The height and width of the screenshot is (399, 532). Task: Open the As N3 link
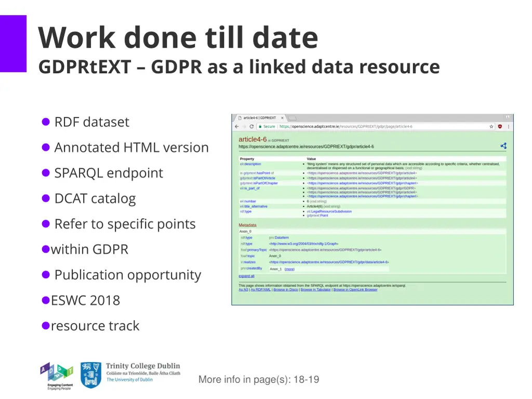click(x=241, y=290)
